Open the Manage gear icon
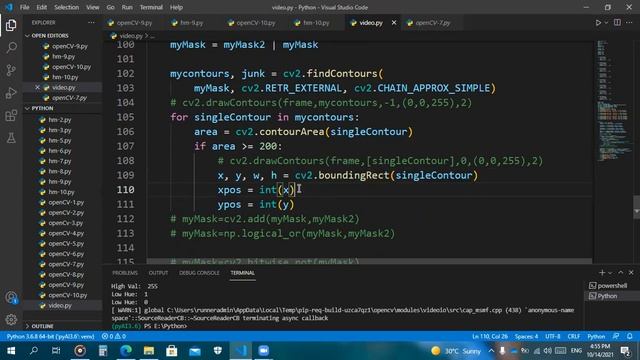The width and height of the screenshot is (640, 360). coord(11,319)
